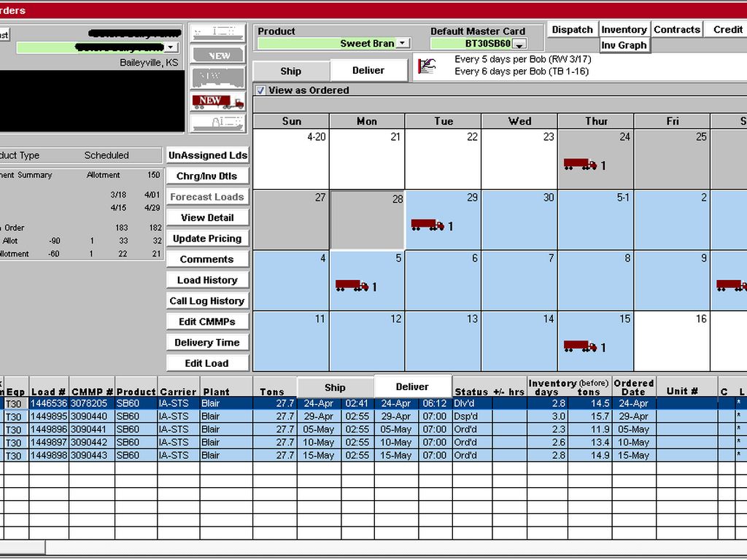Viewport: 747px width, 560px height.
Task: Open the Dispatch tab
Action: (572, 29)
